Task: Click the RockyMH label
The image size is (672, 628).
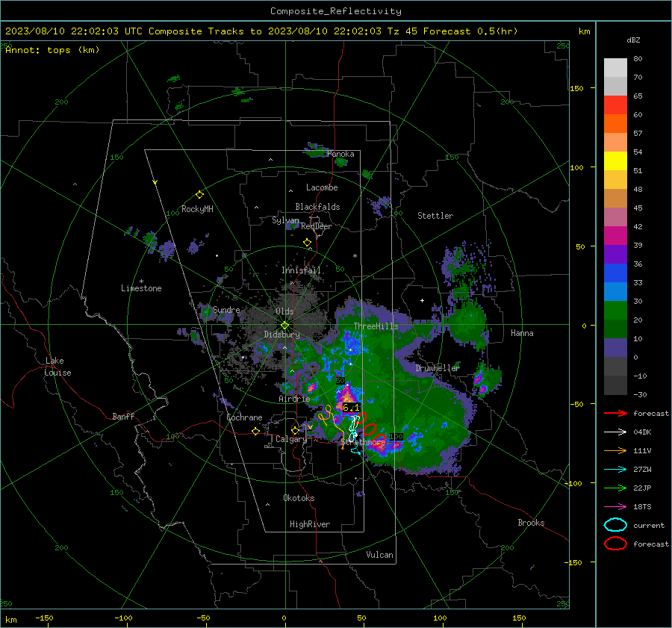Action: pyautogui.click(x=197, y=209)
